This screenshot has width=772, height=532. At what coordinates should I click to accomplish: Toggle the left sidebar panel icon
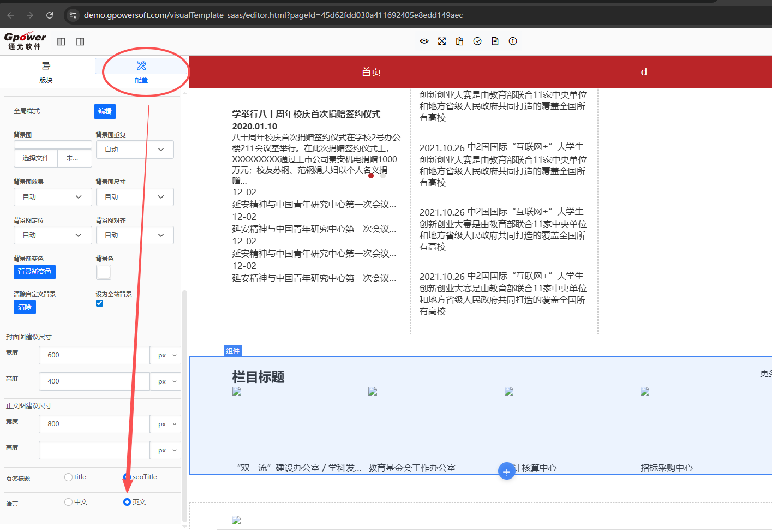tap(61, 41)
